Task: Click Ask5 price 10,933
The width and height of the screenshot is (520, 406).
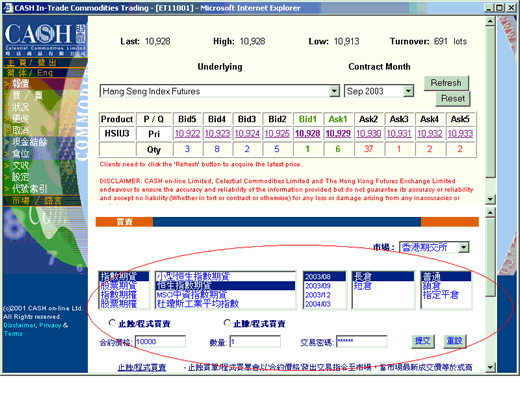Action: coord(460,134)
